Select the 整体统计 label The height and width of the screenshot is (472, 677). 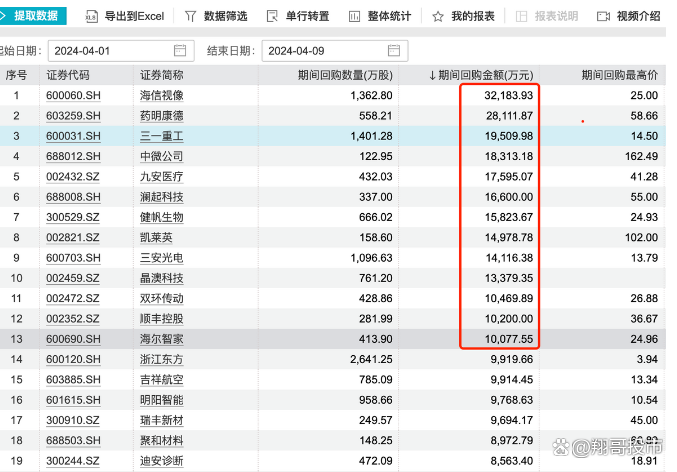389,16
